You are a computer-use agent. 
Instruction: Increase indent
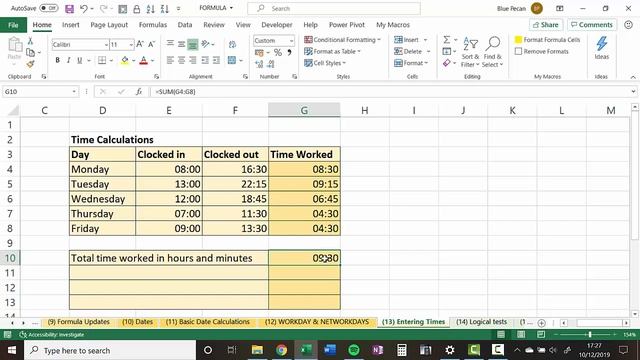coord(216,60)
